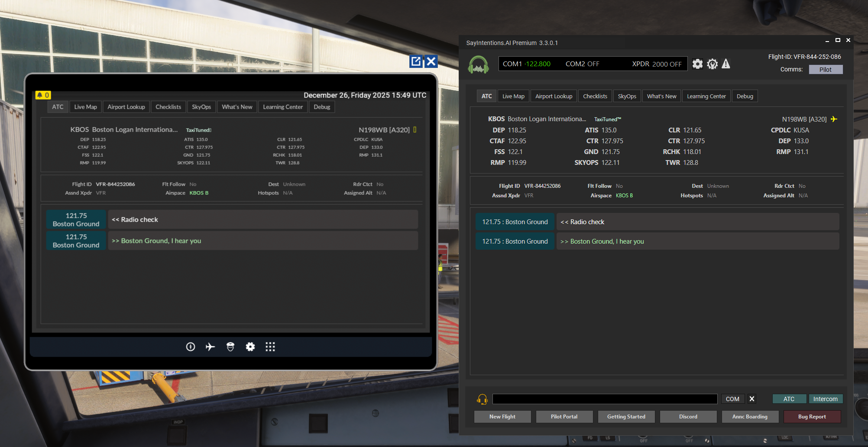Click TaxiTuned label in SayIntentions window
868x447 pixels.
608,119
